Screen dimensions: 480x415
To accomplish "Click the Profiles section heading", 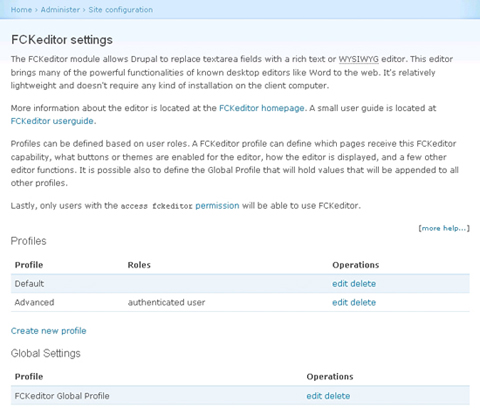I will [x=29, y=241].
